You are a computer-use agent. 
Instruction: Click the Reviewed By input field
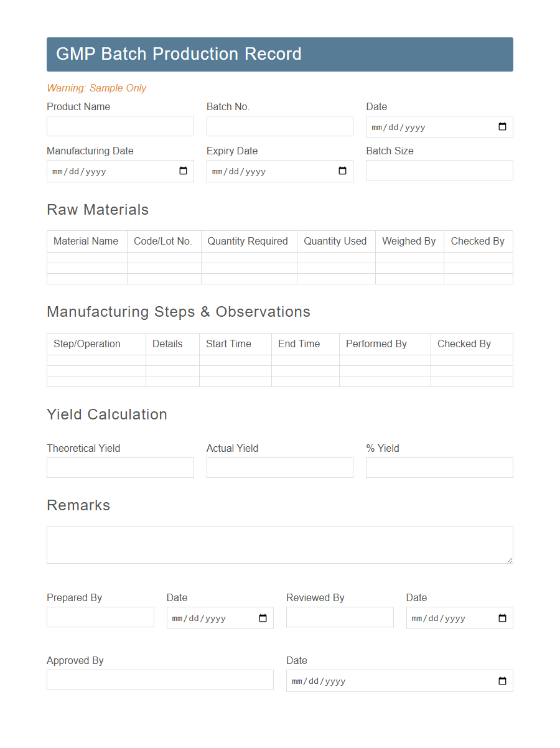[x=340, y=617]
